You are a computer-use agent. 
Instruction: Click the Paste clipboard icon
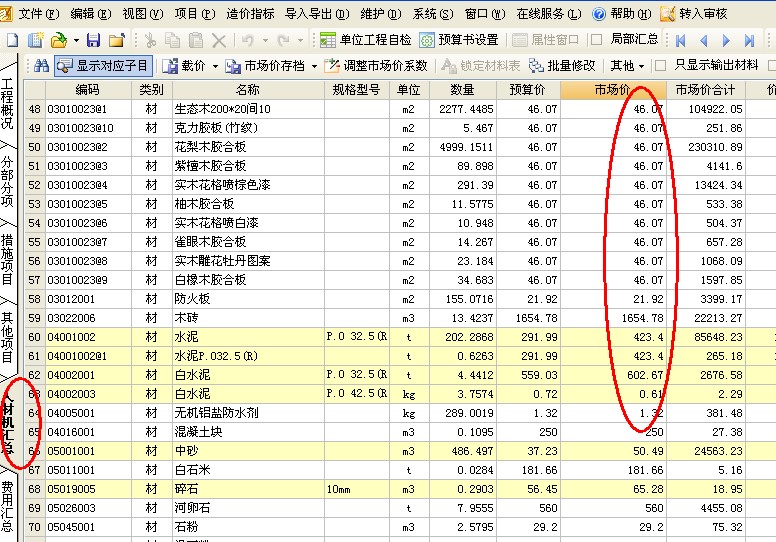pos(196,40)
